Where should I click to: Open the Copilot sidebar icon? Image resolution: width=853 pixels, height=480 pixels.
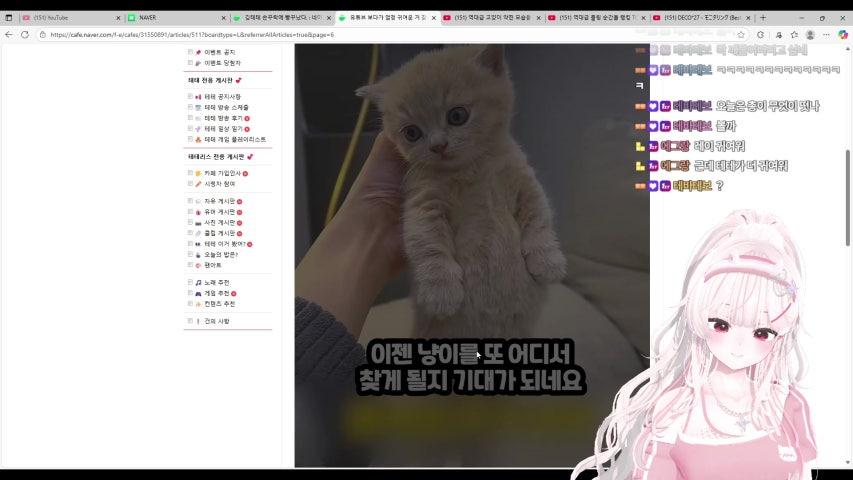(x=843, y=34)
